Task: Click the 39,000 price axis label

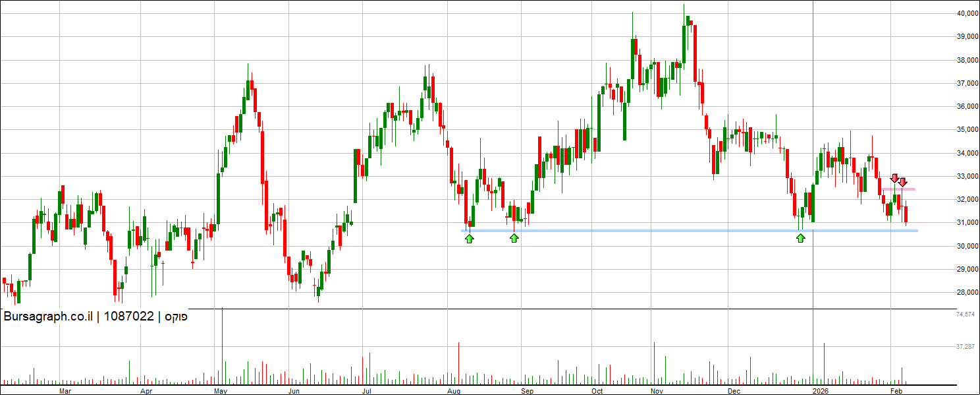Action: click(x=967, y=37)
